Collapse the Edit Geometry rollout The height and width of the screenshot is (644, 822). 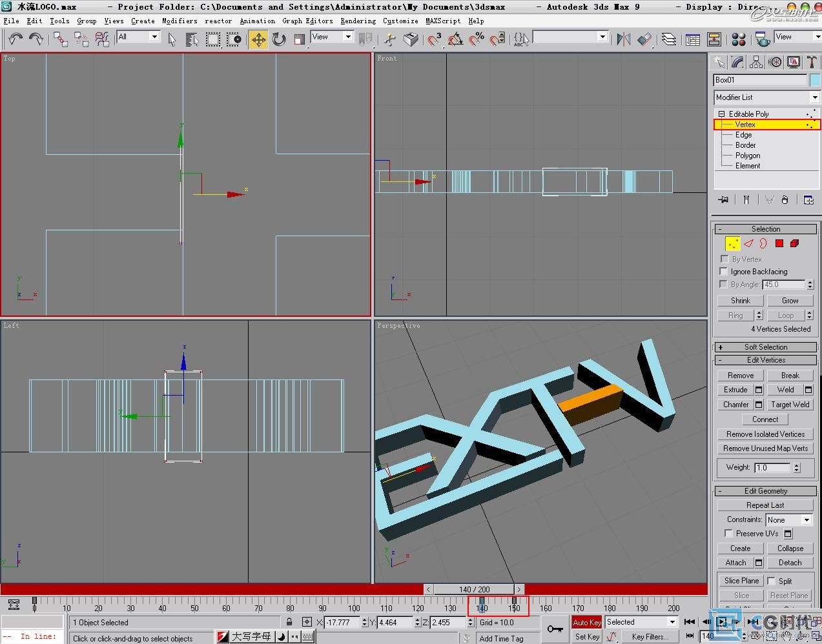pyautogui.click(x=766, y=491)
